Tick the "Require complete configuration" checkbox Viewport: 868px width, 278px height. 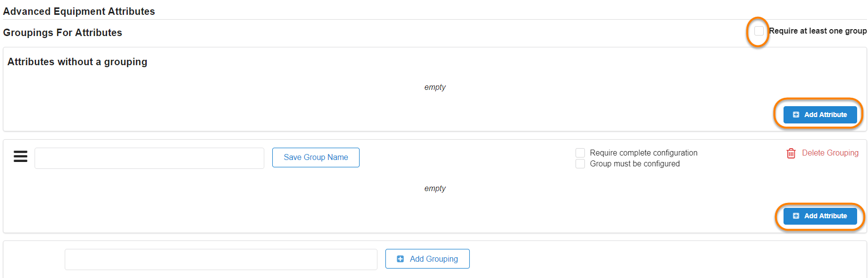pyautogui.click(x=580, y=153)
